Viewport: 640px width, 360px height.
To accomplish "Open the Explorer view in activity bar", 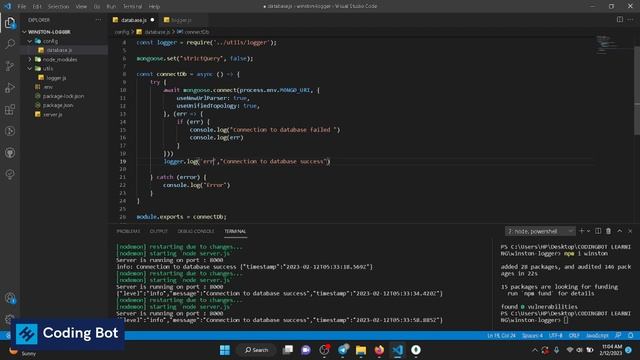I will (x=10, y=22).
